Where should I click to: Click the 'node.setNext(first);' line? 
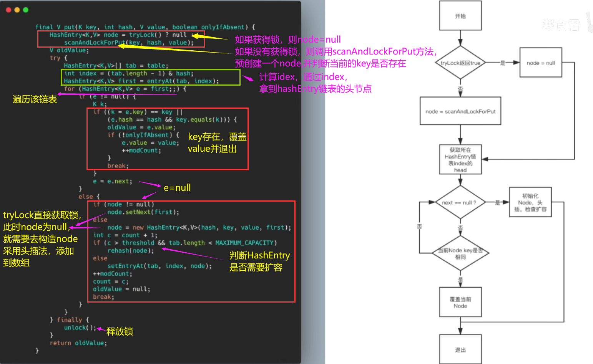click(143, 212)
